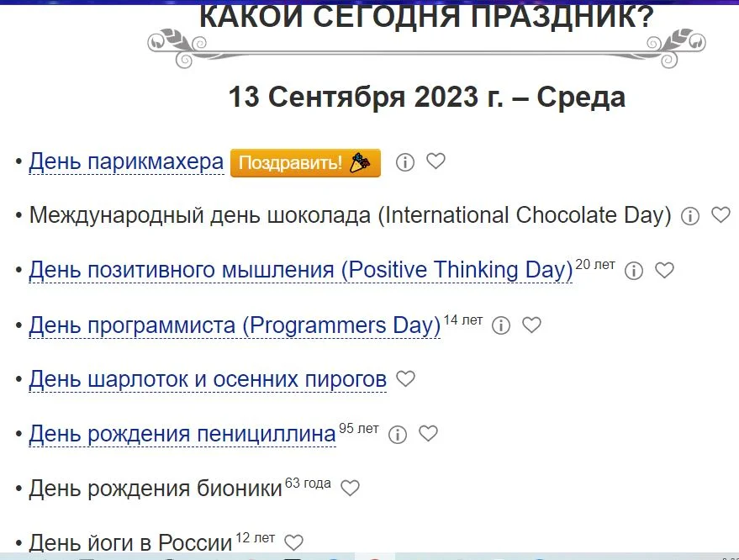Image resolution: width=739 pixels, height=560 pixels.
Task: Click the heart after День шарлоток и осенних пирогов
Action: coord(404,379)
